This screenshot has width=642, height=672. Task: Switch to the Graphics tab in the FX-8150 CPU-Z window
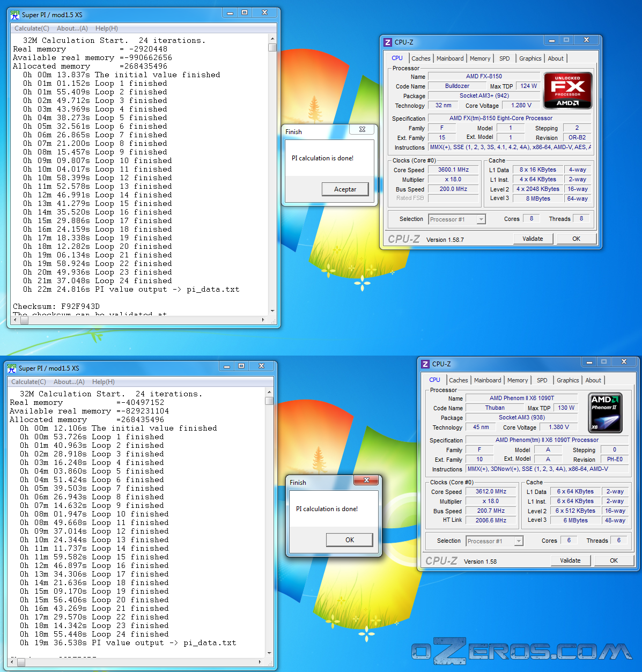(x=530, y=58)
